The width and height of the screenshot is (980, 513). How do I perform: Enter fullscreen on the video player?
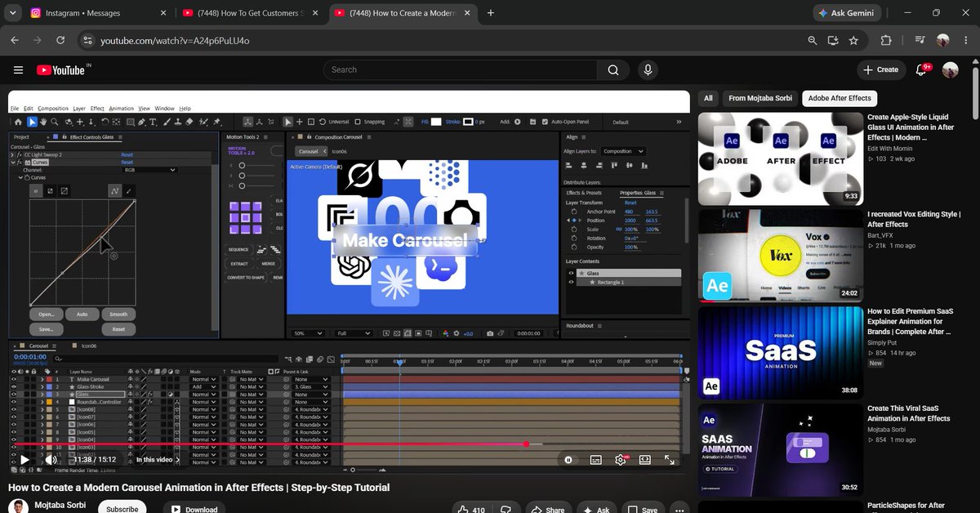[x=670, y=460]
